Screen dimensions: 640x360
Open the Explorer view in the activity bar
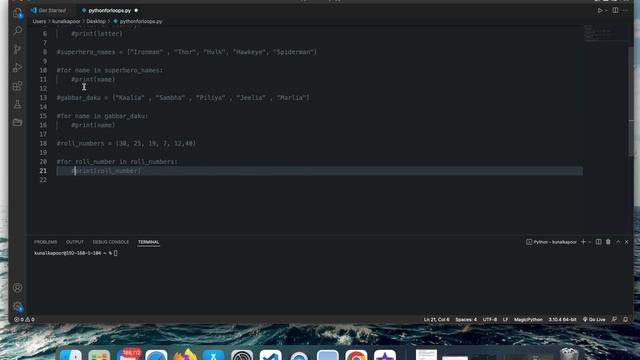pos(18,13)
